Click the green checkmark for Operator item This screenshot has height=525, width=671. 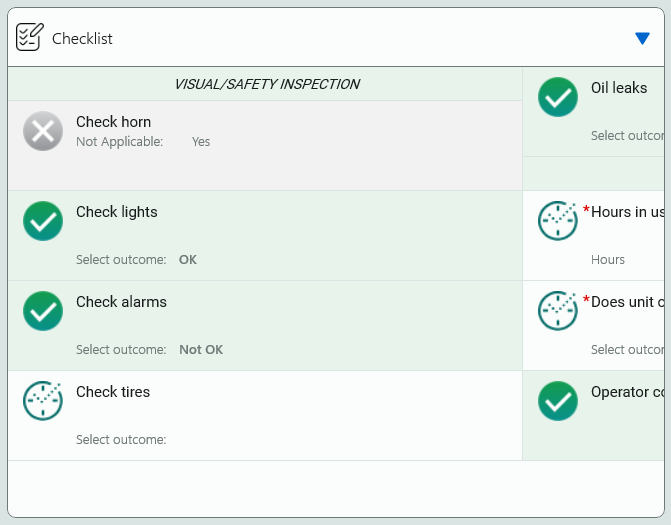pyautogui.click(x=558, y=401)
